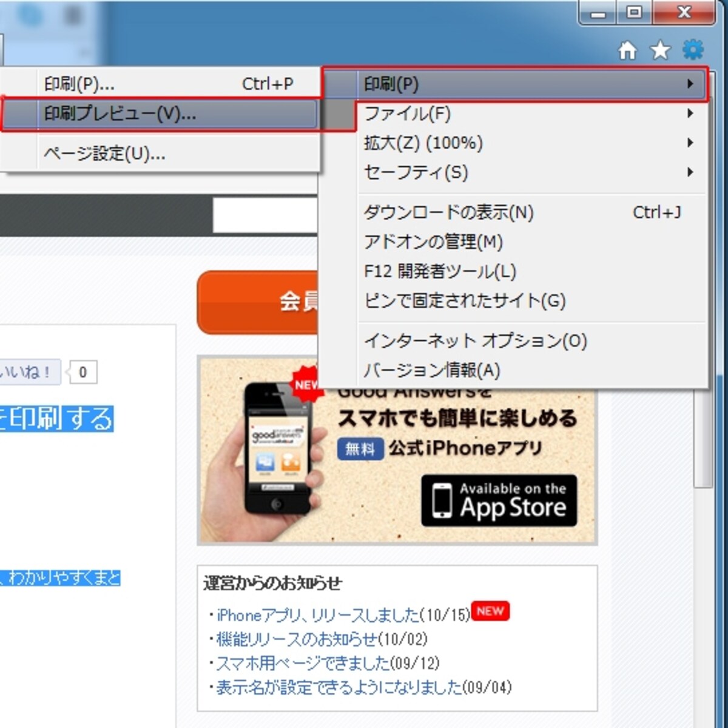The height and width of the screenshot is (728, 728).
Task: Click the いいね！ like button
Action: [29, 372]
